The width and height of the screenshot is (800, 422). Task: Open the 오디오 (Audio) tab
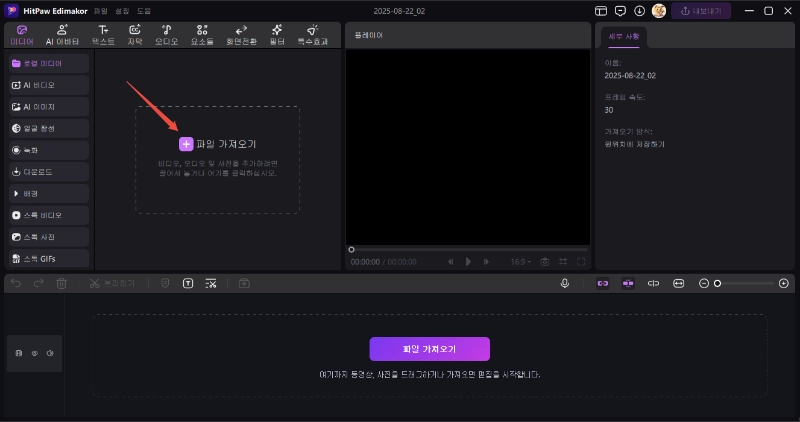pos(166,35)
